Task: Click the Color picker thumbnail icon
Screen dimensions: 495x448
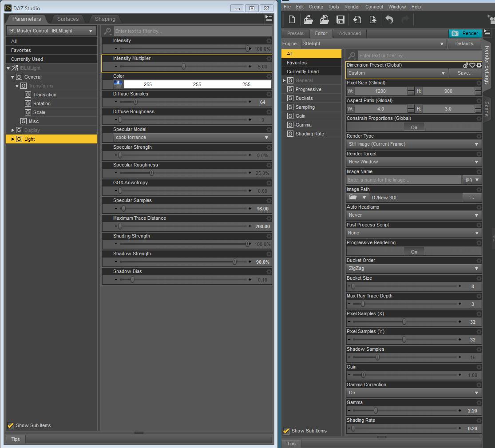Action: [118, 84]
